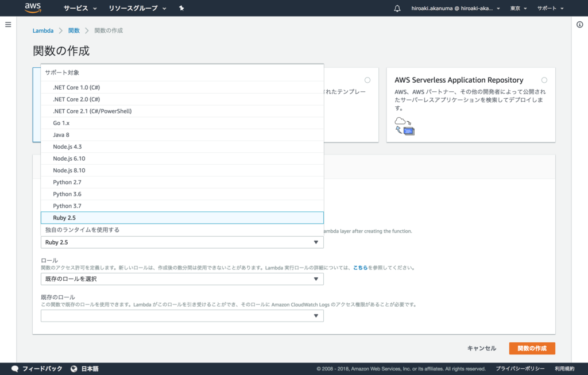Choose Python 3.7 runtime
The image size is (588, 375).
coord(182,206)
